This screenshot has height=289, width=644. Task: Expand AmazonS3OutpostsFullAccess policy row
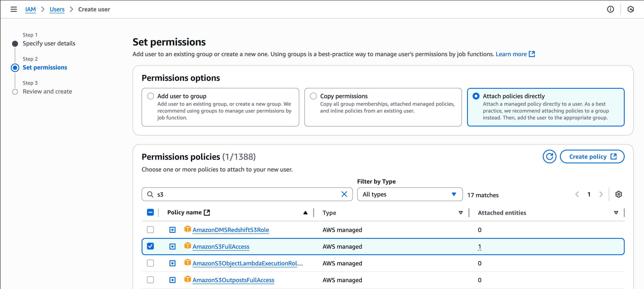(x=172, y=280)
